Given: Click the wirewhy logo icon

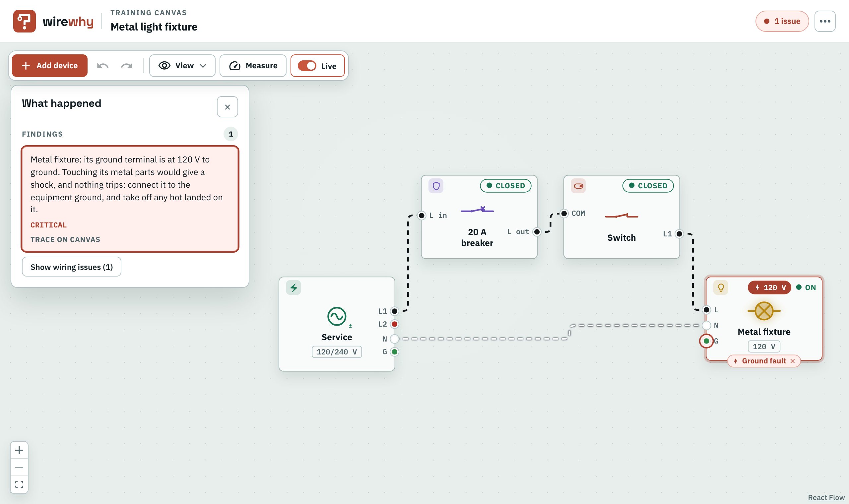Looking at the screenshot, I should (x=25, y=21).
